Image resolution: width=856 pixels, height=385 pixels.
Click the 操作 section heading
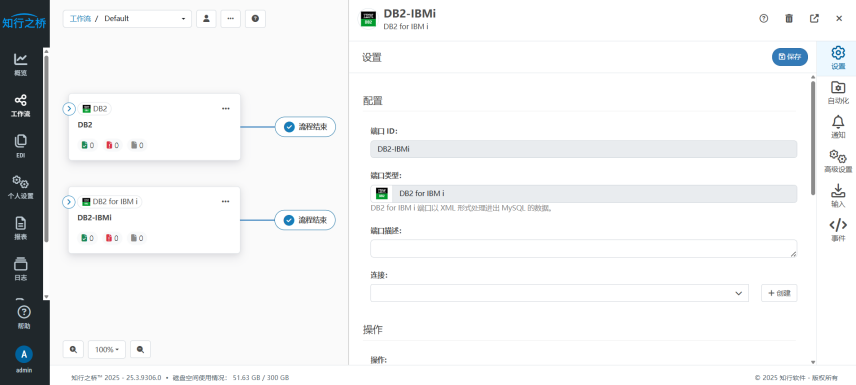click(373, 330)
